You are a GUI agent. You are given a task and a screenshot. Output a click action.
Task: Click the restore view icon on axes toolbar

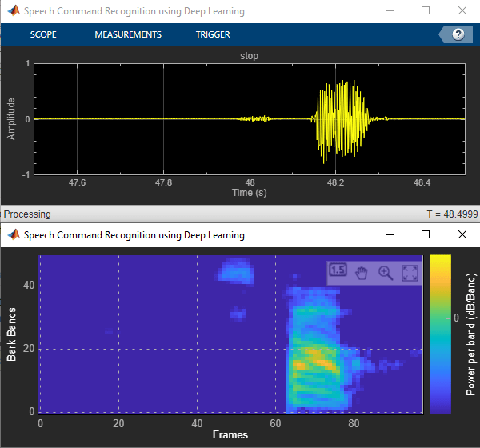pyautogui.click(x=410, y=271)
